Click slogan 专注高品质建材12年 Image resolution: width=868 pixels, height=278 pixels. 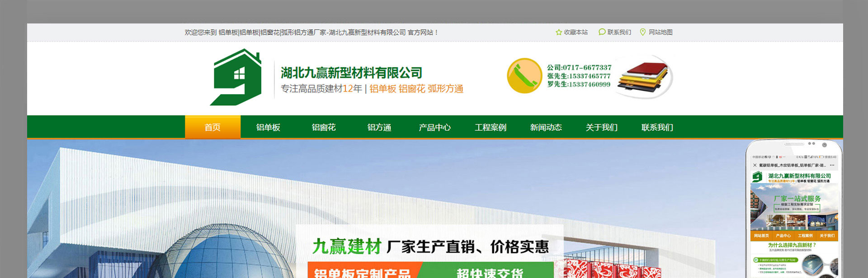[x=321, y=89]
